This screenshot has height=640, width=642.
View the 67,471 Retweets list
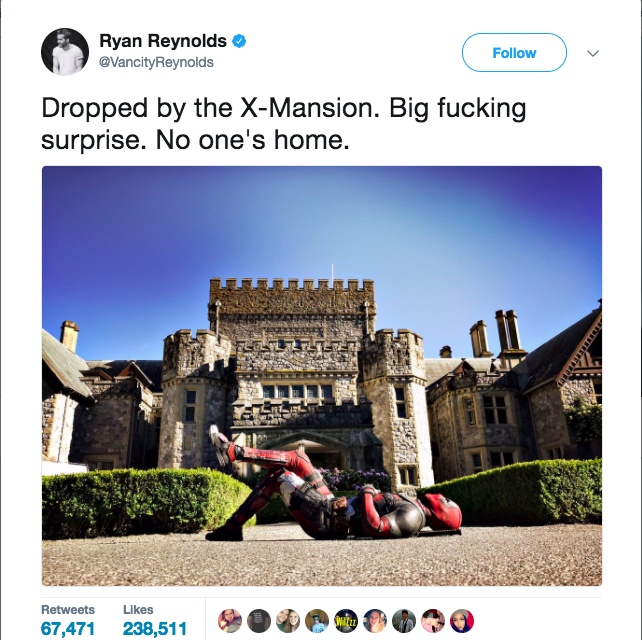(x=68, y=629)
